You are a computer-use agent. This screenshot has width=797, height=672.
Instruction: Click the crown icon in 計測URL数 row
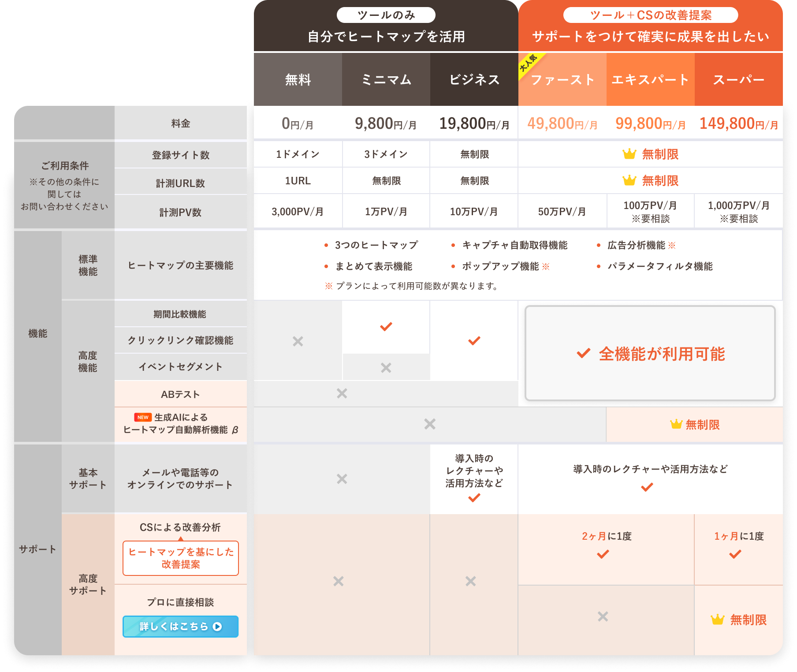pos(629,180)
